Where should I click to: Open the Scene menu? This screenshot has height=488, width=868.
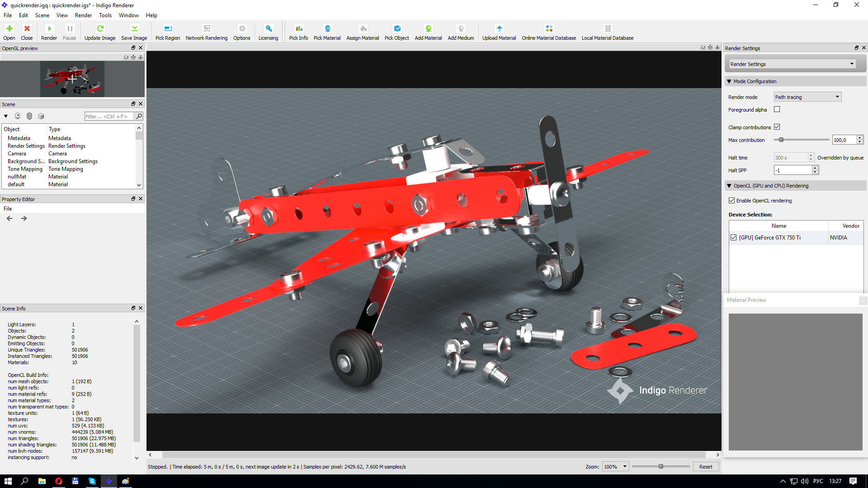(x=42, y=15)
